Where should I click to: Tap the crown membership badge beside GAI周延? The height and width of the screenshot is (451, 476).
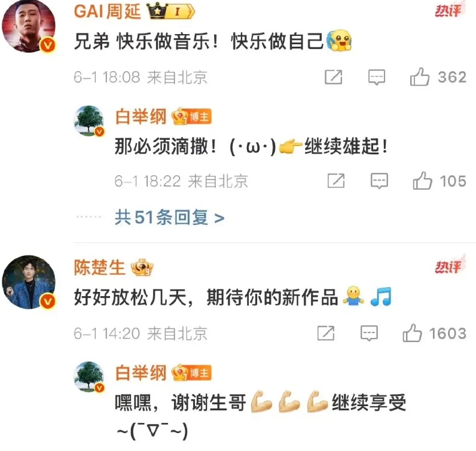coord(170,11)
